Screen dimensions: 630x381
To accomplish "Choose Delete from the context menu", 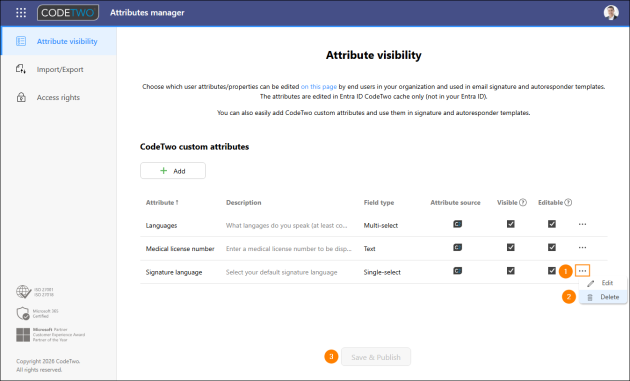I will [603, 297].
